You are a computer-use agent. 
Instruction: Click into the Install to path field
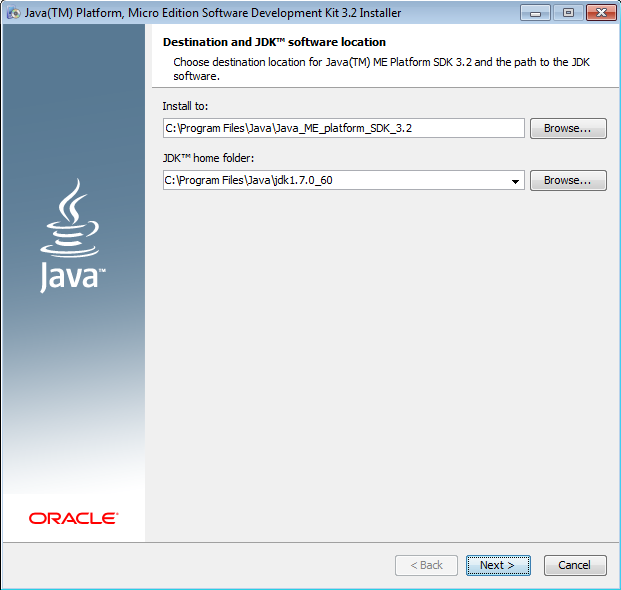coord(343,128)
